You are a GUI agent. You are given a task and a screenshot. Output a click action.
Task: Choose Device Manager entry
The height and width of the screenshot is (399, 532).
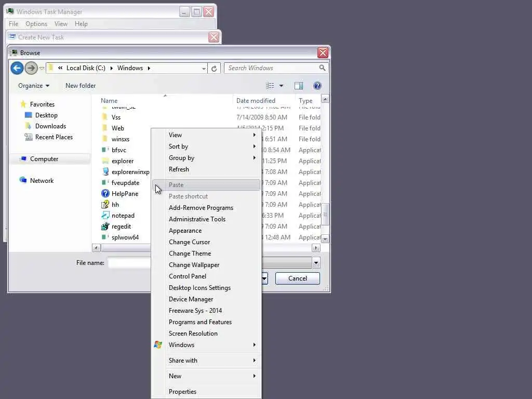click(x=206, y=299)
